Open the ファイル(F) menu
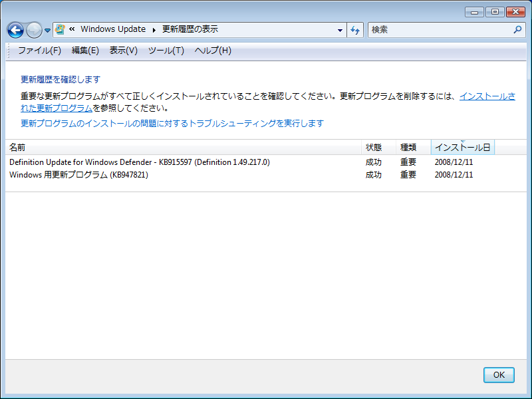The image size is (532, 399). pyautogui.click(x=39, y=51)
